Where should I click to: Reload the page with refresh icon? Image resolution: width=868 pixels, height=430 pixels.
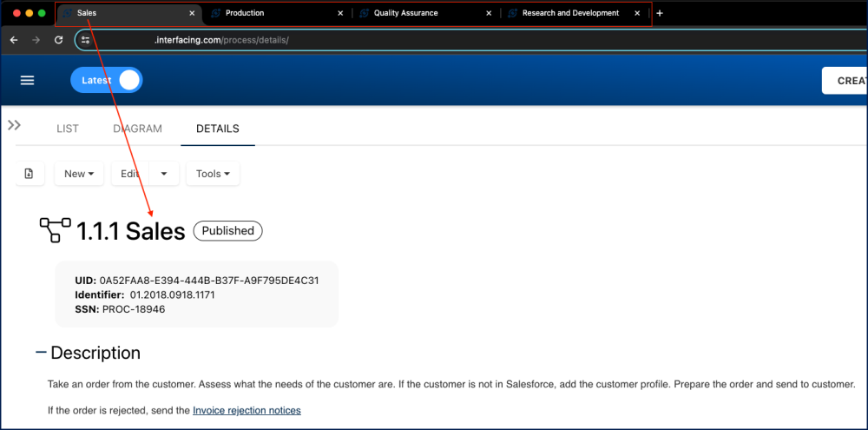(58, 40)
